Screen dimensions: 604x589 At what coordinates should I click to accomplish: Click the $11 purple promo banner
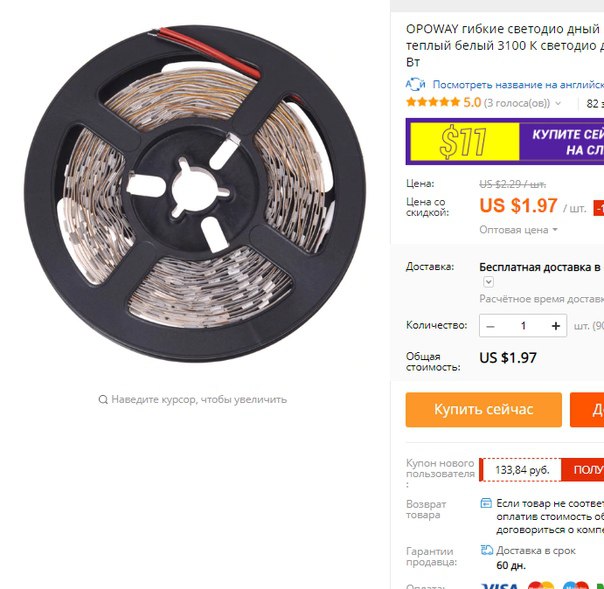(505, 141)
